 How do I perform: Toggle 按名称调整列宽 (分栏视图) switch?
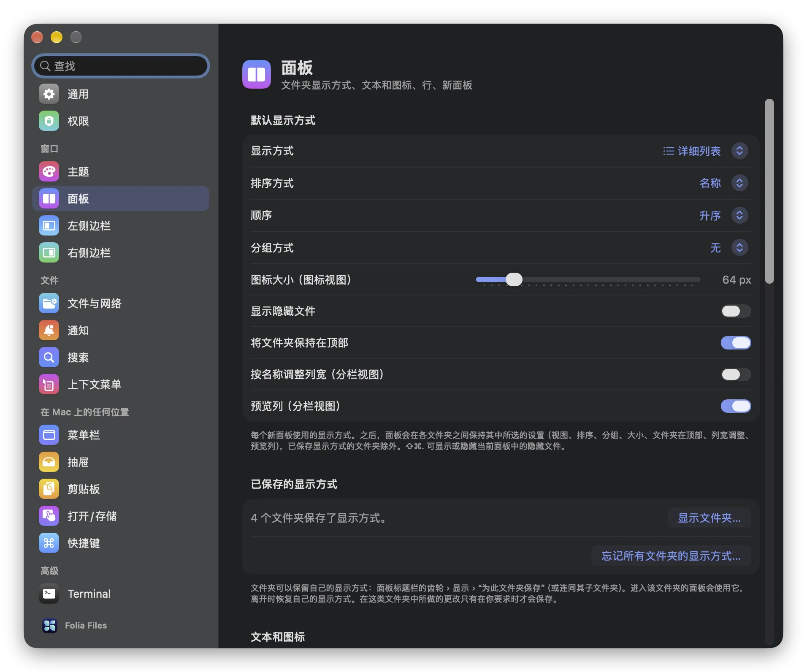pyautogui.click(x=736, y=374)
